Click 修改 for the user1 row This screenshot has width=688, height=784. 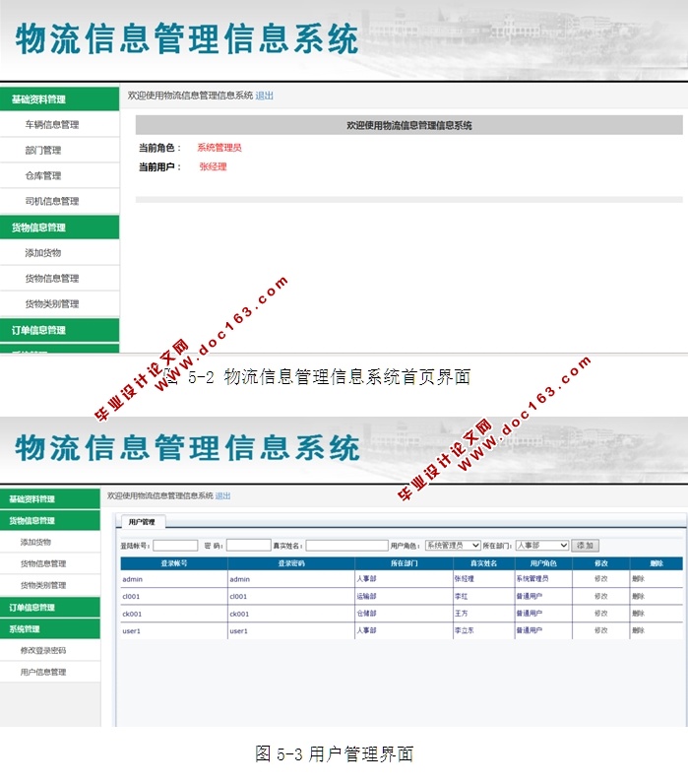point(601,630)
